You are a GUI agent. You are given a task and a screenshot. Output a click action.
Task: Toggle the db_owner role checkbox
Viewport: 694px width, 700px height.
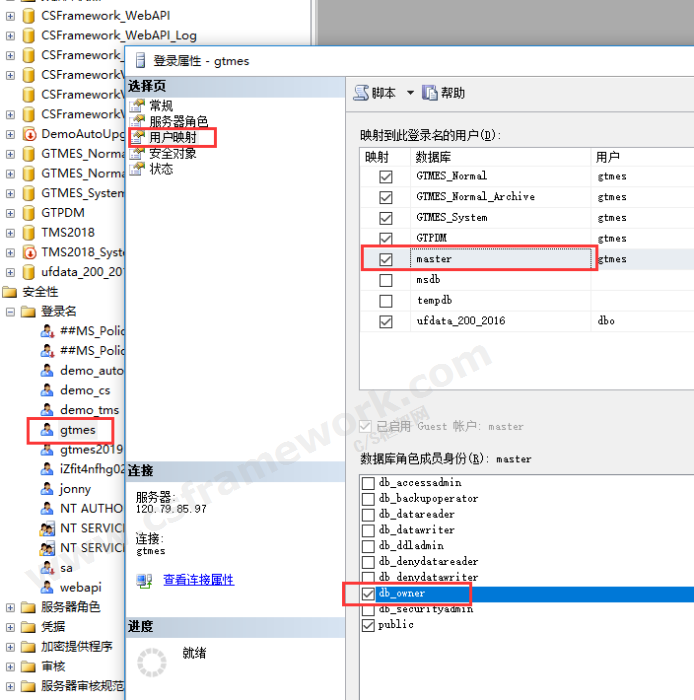coord(368,593)
